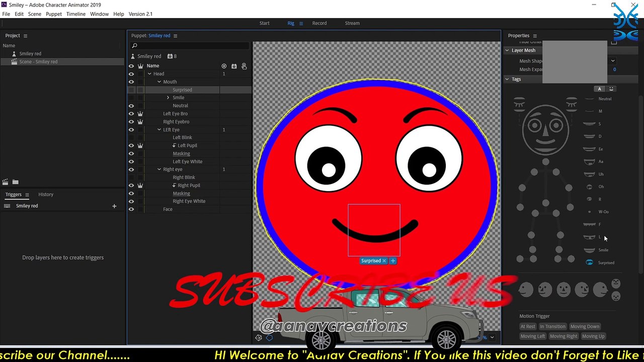
Task: Select the Smile viseme tag
Action: [x=597, y=250]
